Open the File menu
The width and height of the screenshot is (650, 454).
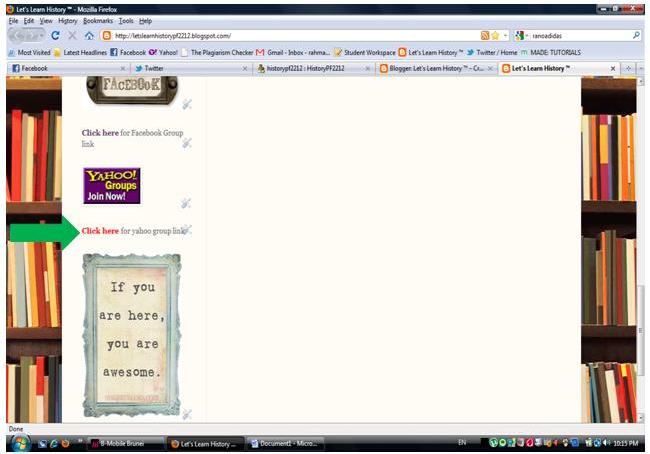pyautogui.click(x=13, y=21)
